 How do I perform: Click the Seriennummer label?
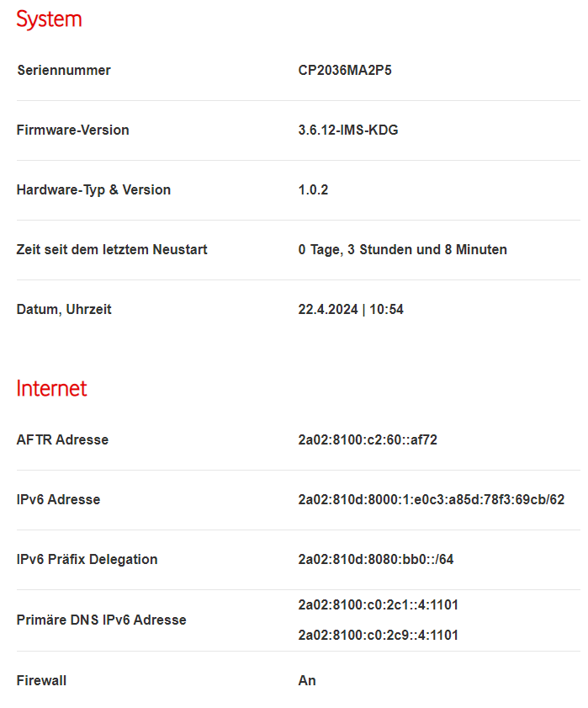(x=63, y=70)
